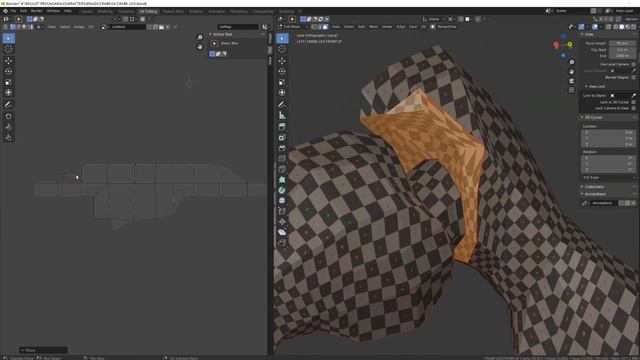
Task: Select the 3D viewport Rotate tool
Action: (x=282, y=71)
